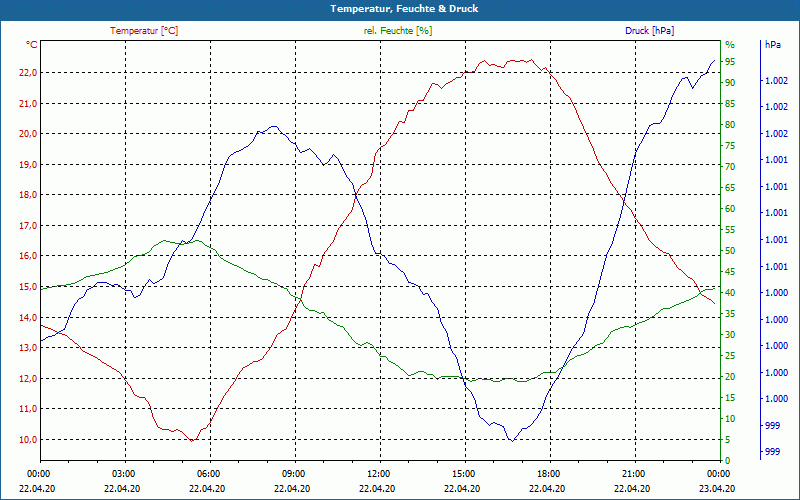The image size is (800, 500).
Task: Select the green 85 humidity axis value
Action: click(730, 104)
